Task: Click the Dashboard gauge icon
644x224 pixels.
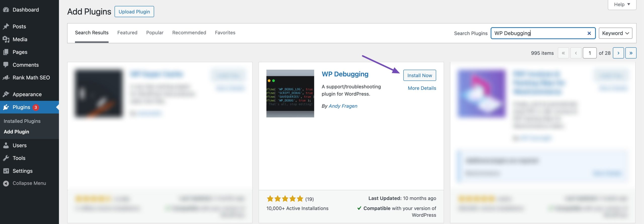Action: point(6,10)
